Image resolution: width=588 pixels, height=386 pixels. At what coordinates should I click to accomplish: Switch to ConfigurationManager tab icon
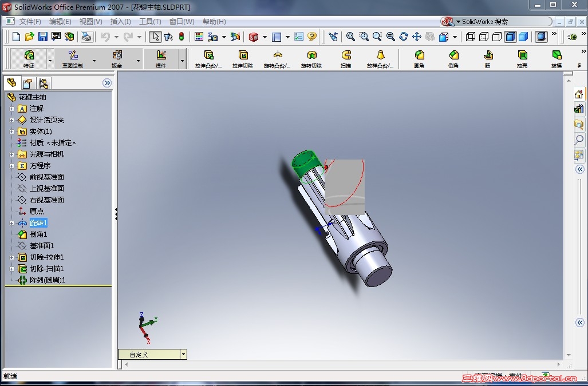(x=44, y=83)
